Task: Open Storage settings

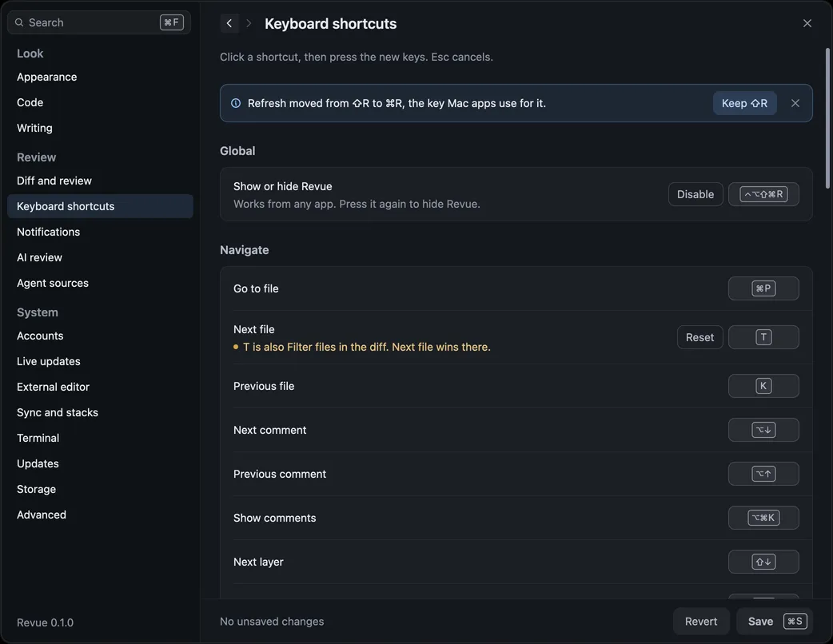Action: click(x=100, y=489)
